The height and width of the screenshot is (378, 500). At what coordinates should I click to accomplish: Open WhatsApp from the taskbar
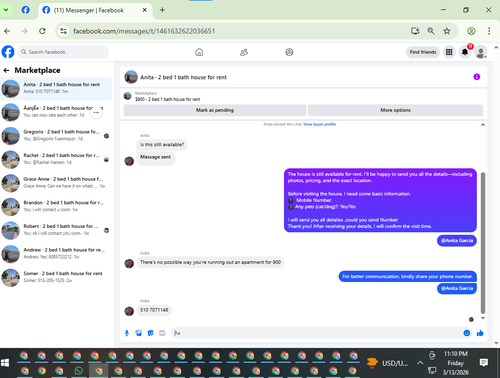79,371
